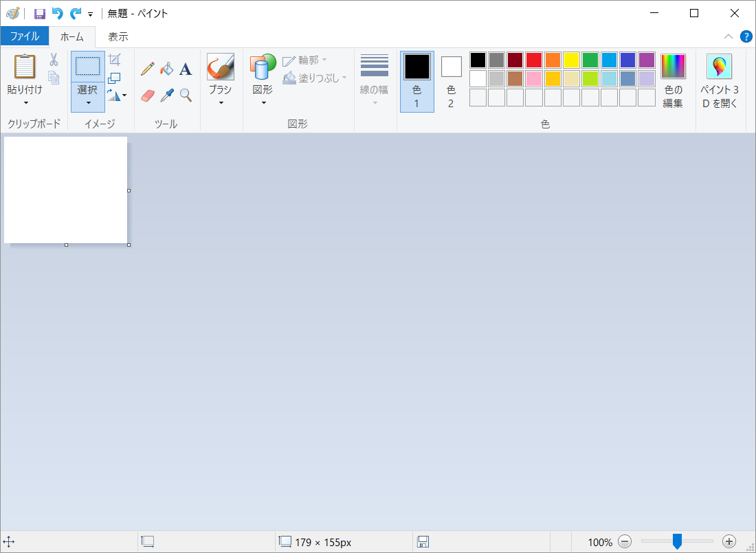Click the Crop icon in the イメージ group
This screenshot has width=756, height=553.
pyautogui.click(x=115, y=60)
